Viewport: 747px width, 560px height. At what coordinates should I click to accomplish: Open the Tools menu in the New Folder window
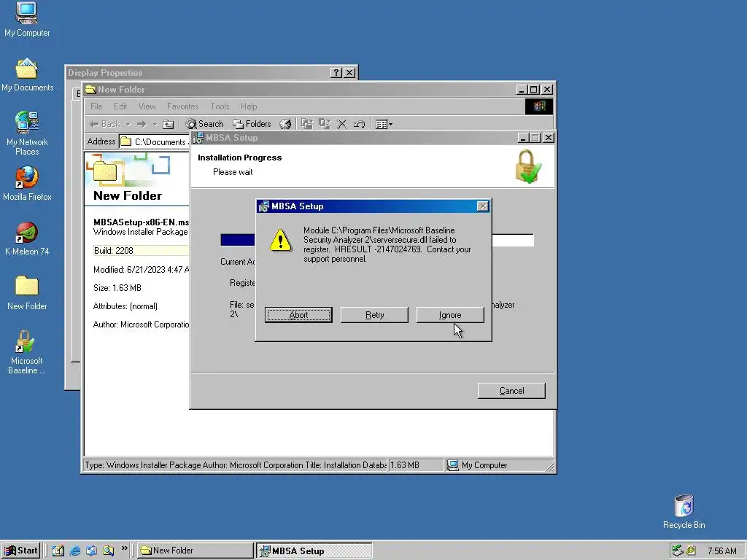[x=220, y=106]
